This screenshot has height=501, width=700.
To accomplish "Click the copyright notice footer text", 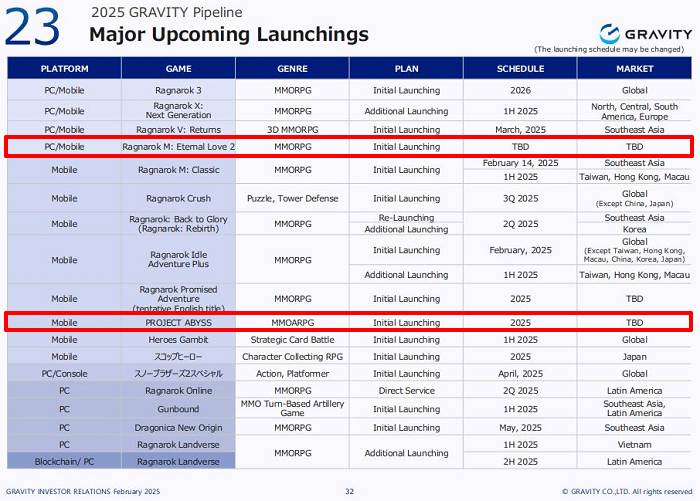I will 627,491.
